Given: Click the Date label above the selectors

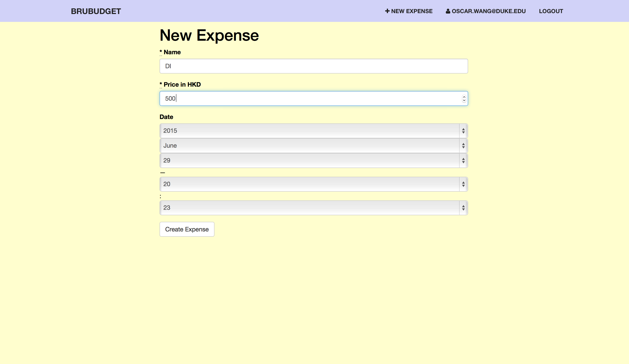Looking at the screenshot, I should point(166,117).
